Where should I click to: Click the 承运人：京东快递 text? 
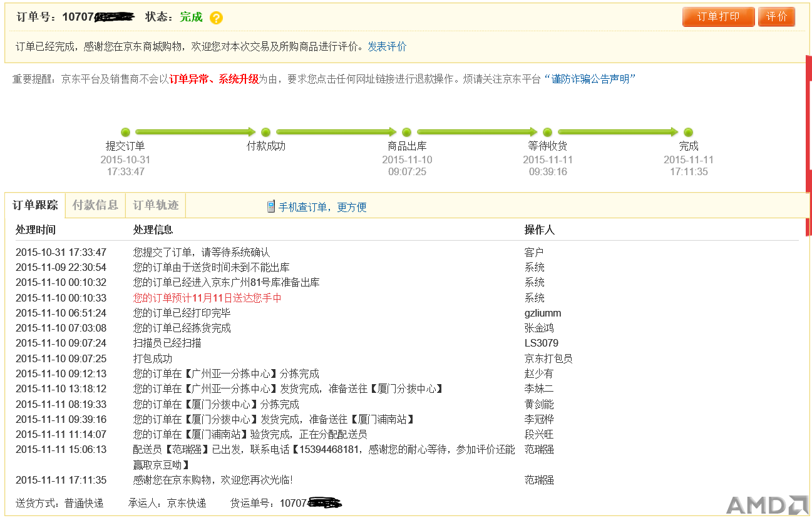[167, 503]
